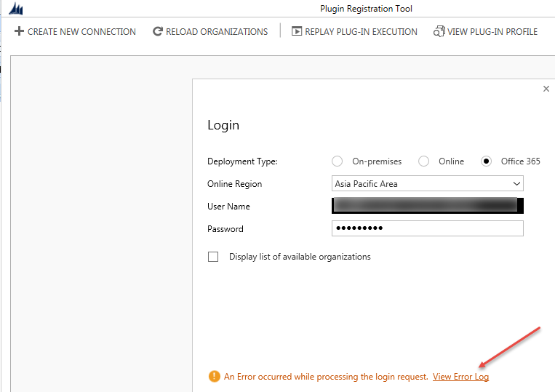This screenshot has height=392, width=555.
Task: Click the orange error warning icon
Action: click(214, 377)
